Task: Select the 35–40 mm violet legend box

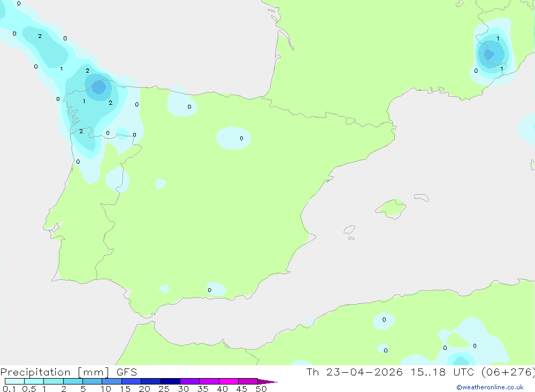Action: [209, 381]
